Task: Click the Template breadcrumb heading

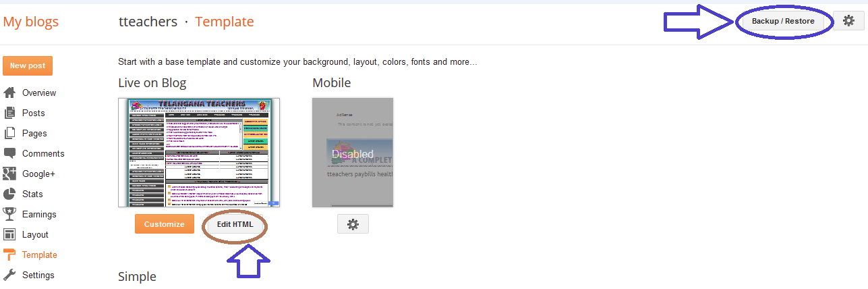Action: [225, 22]
